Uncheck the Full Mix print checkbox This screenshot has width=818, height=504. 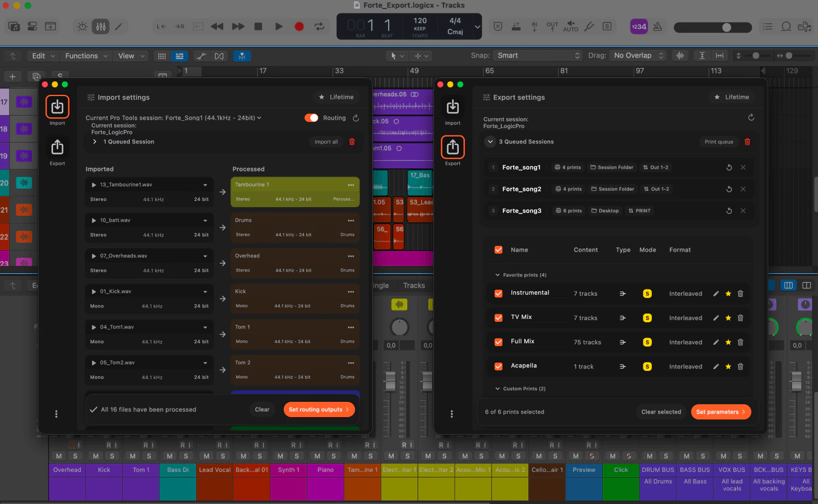(x=498, y=342)
